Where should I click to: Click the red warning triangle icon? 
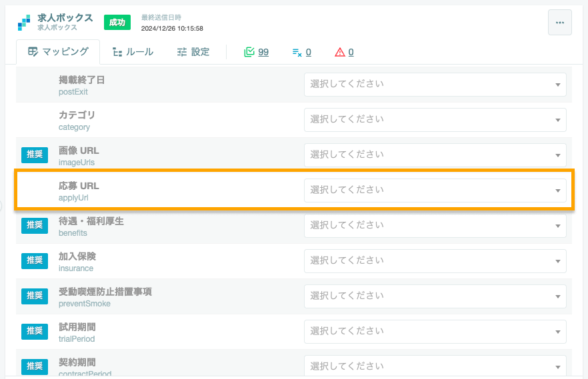coord(340,52)
